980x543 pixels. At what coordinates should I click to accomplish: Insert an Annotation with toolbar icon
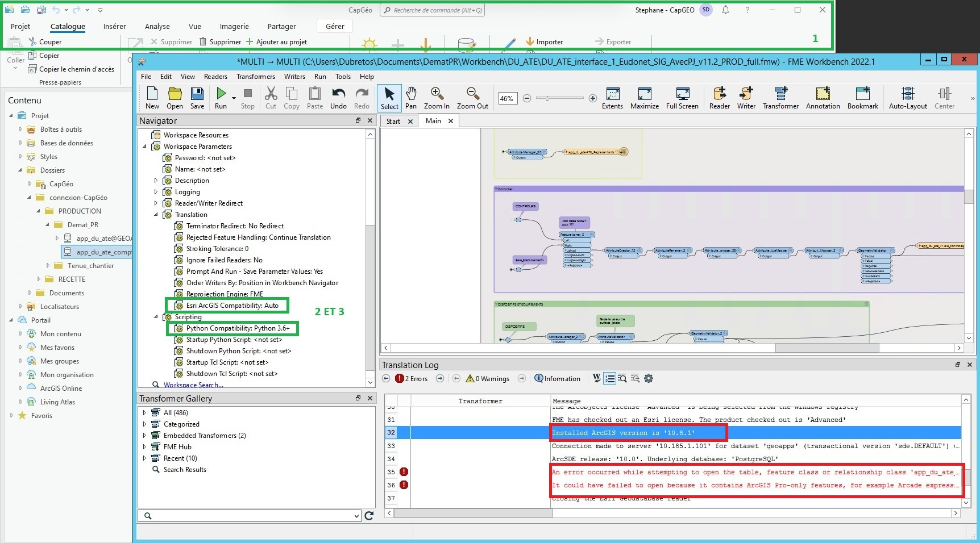pyautogui.click(x=823, y=98)
